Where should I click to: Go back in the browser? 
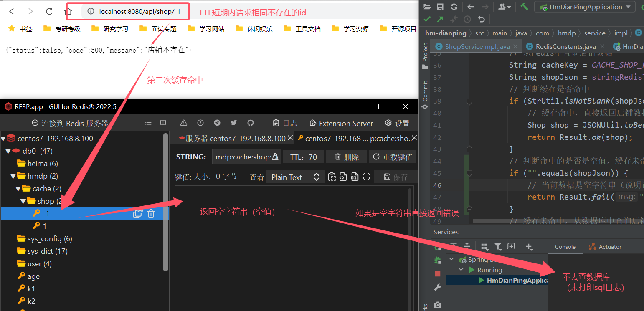tap(12, 11)
